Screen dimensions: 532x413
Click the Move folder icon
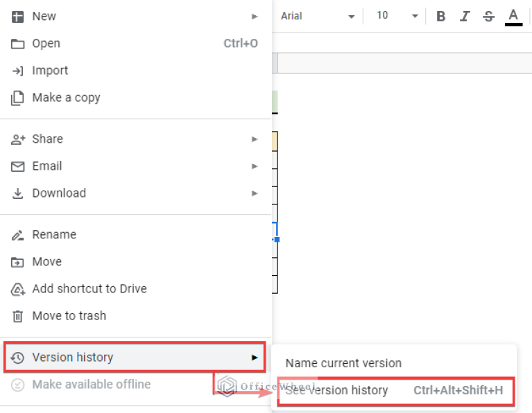18,262
